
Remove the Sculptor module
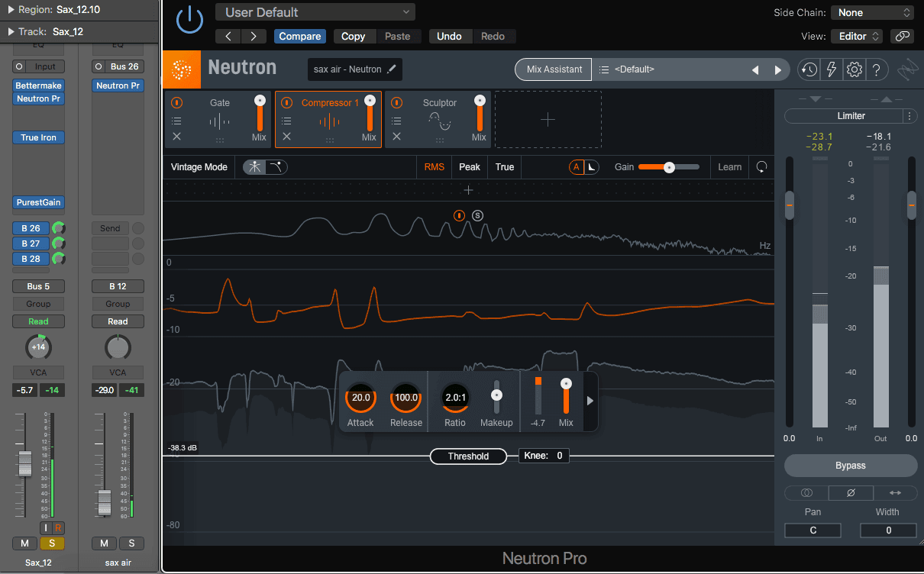click(x=396, y=137)
